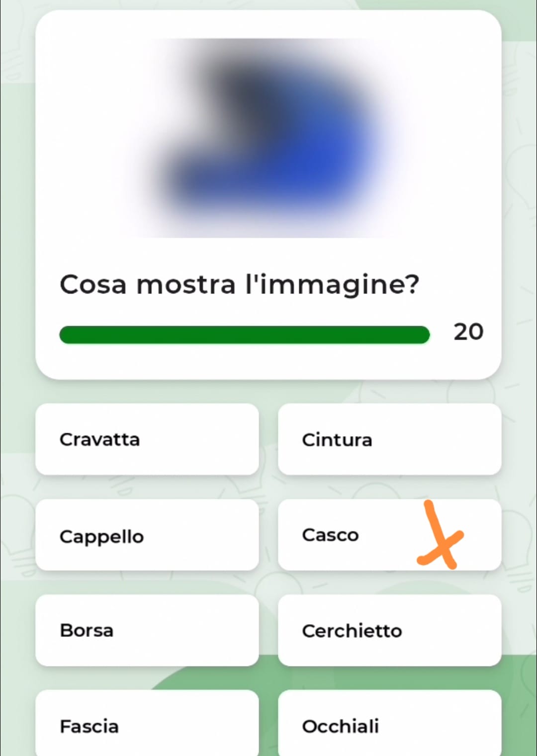
Task: Click the word Cosa in the question
Action: (93, 285)
